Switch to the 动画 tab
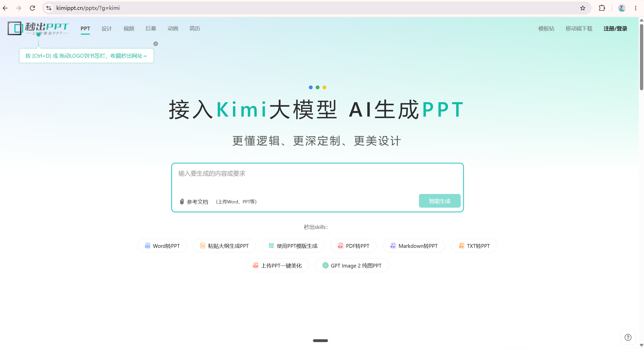644x348 pixels. point(173,29)
